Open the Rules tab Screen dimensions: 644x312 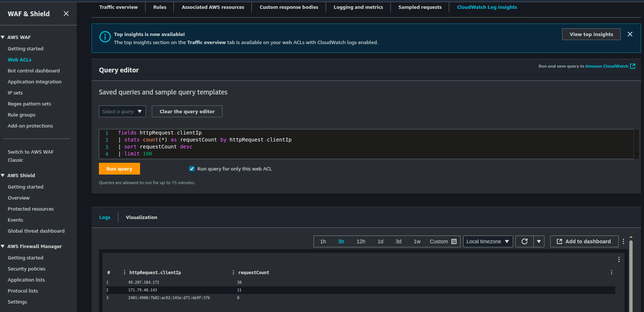coord(160,7)
